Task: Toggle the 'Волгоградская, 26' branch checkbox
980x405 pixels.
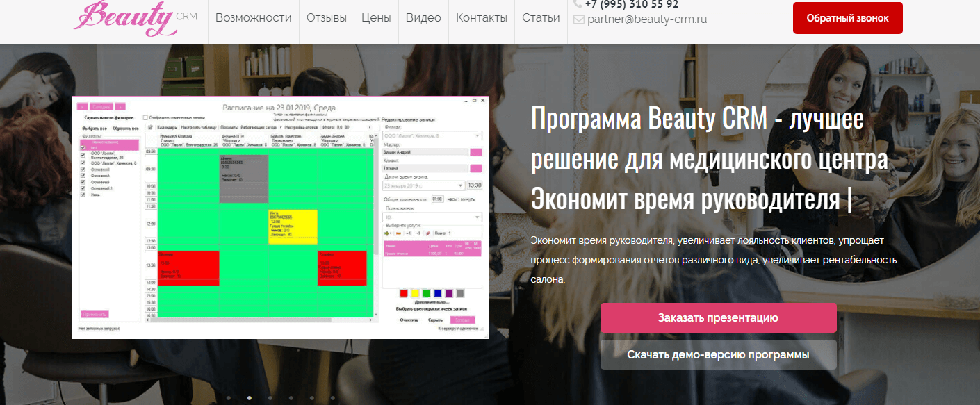Action: tap(83, 154)
